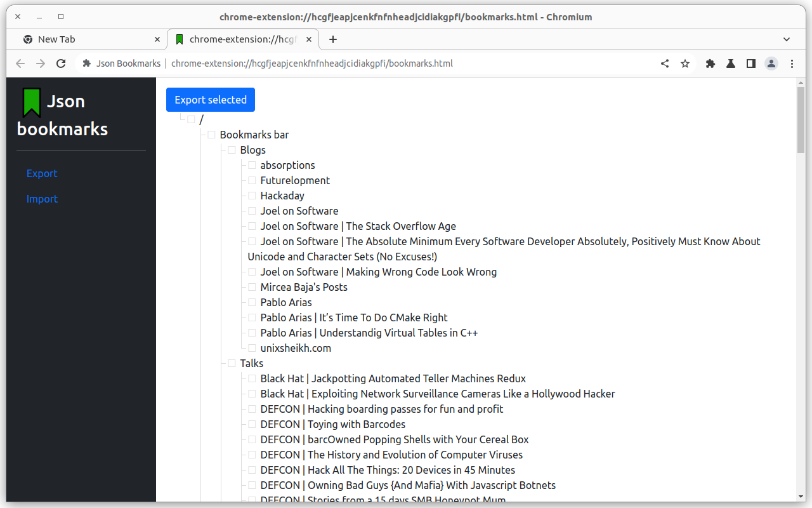Navigate back using the back arrow
Viewport: 812px width, 508px height.
point(20,63)
